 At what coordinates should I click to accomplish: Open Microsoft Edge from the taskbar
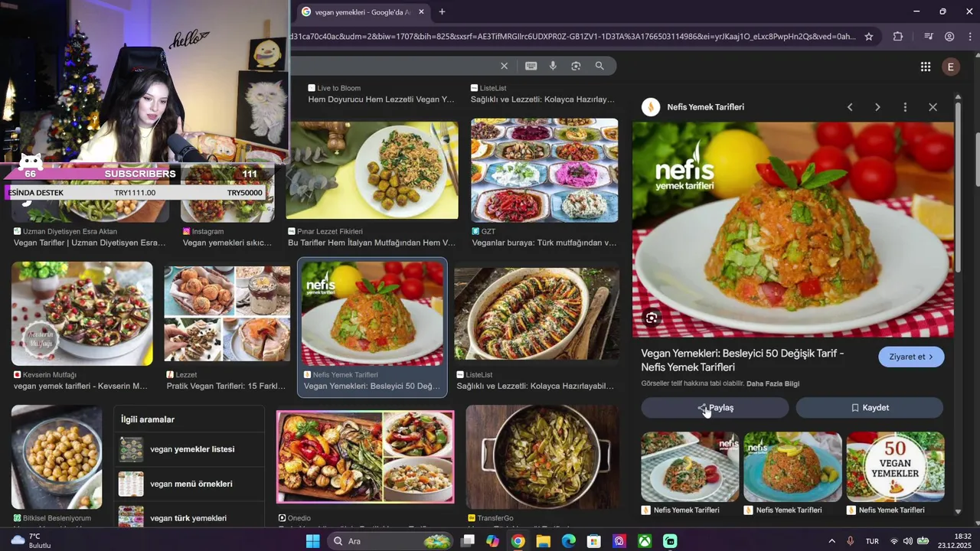click(x=568, y=541)
